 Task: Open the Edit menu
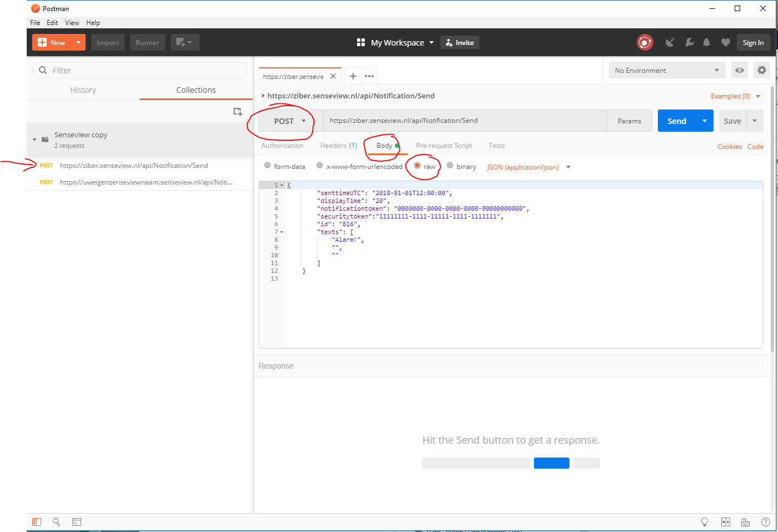point(52,23)
